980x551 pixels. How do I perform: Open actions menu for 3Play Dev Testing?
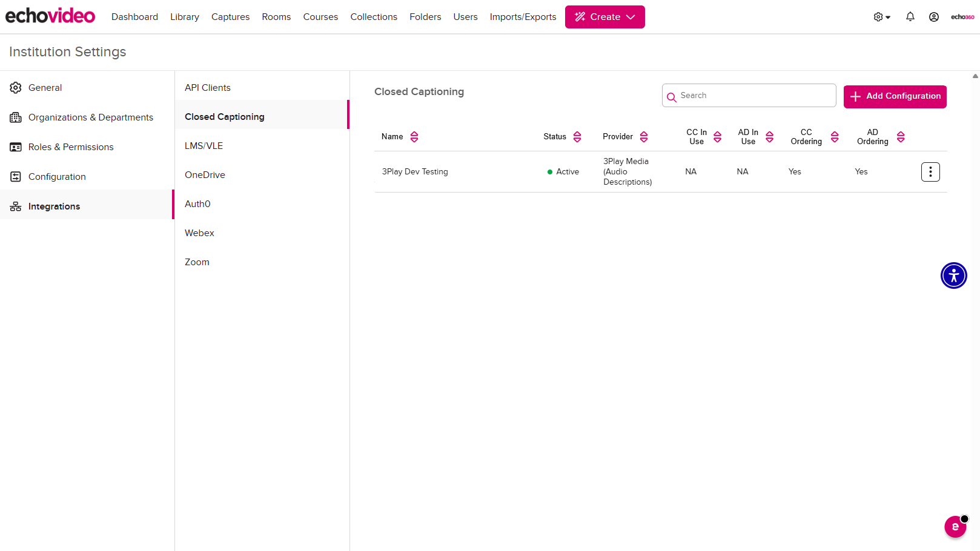[930, 171]
